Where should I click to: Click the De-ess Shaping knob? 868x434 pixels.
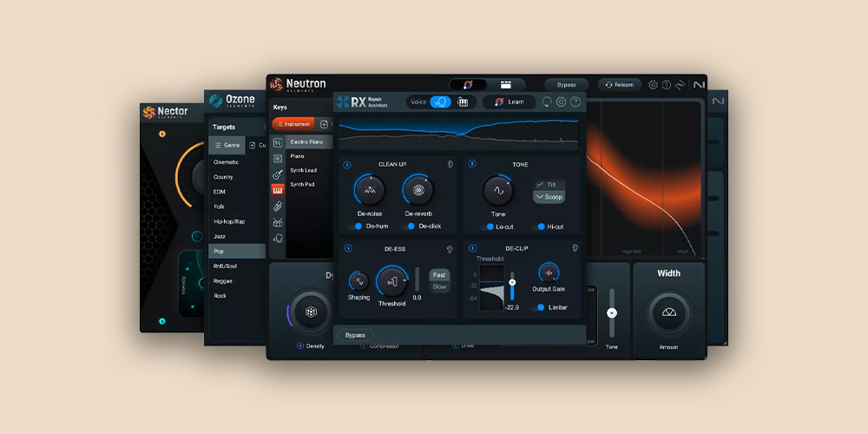click(x=358, y=282)
